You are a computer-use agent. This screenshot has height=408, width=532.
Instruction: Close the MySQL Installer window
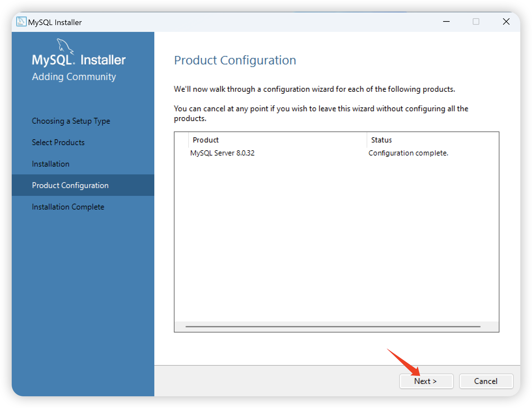coord(506,21)
